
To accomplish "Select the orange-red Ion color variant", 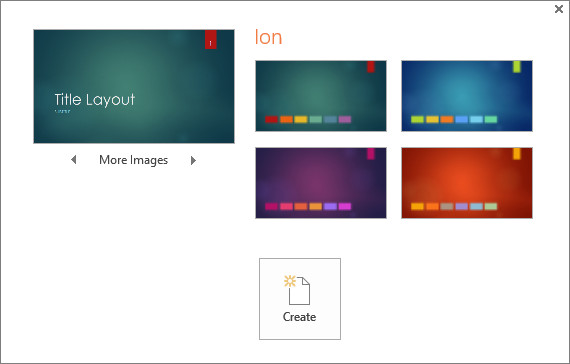I will pos(467,183).
